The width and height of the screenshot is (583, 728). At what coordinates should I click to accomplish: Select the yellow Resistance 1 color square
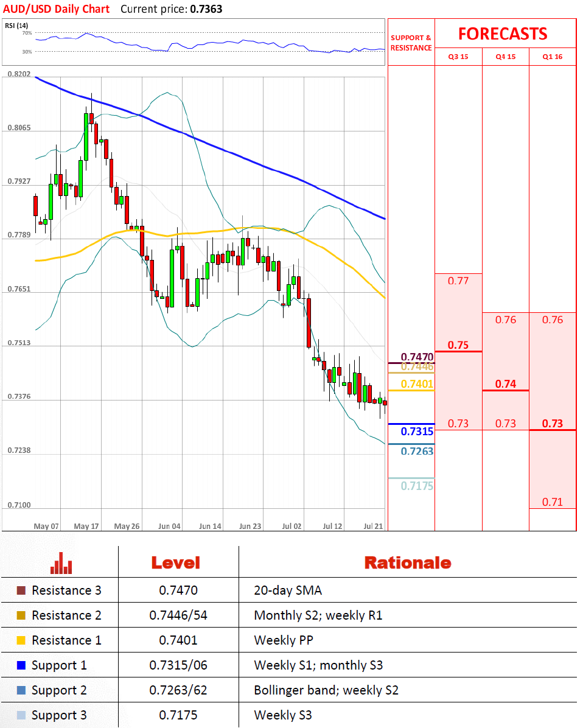pos(21,640)
